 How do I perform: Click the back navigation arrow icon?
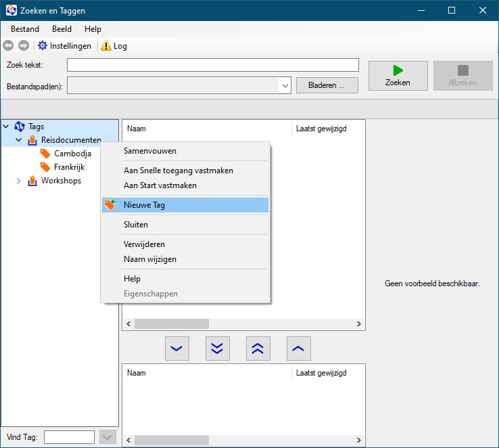8,46
